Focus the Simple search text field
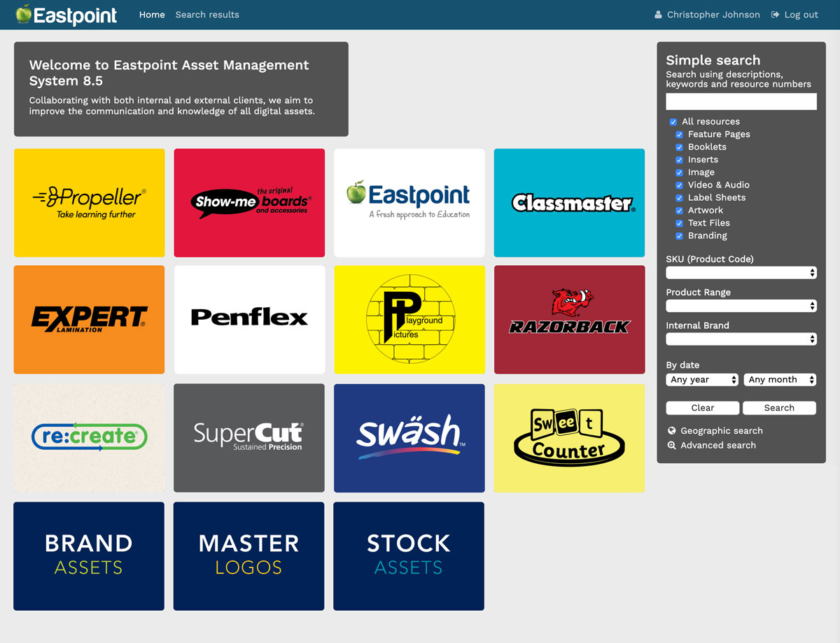Viewport: 840px width, 643px height. coord(741,101)
